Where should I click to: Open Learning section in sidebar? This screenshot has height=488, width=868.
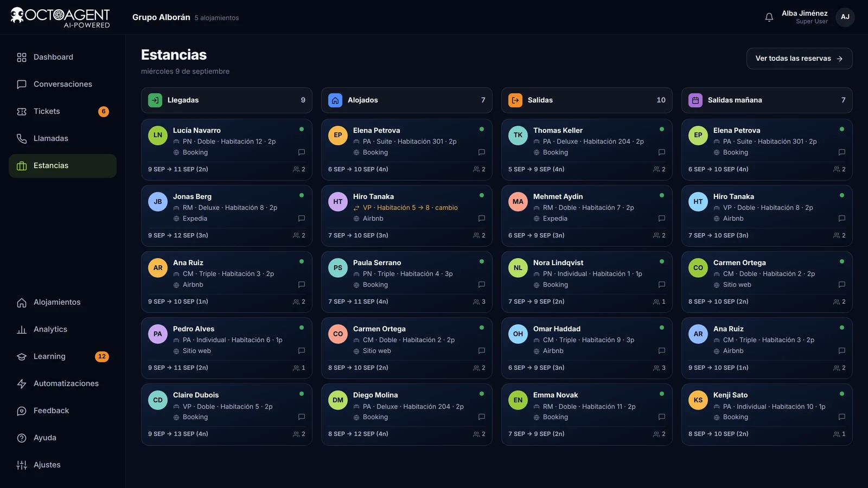pos(62,356)
